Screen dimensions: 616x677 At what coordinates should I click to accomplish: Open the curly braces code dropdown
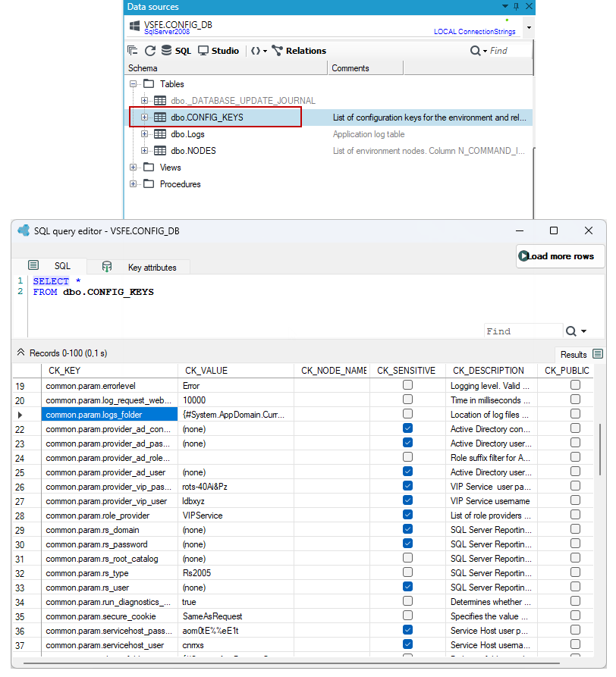point(259,51)
